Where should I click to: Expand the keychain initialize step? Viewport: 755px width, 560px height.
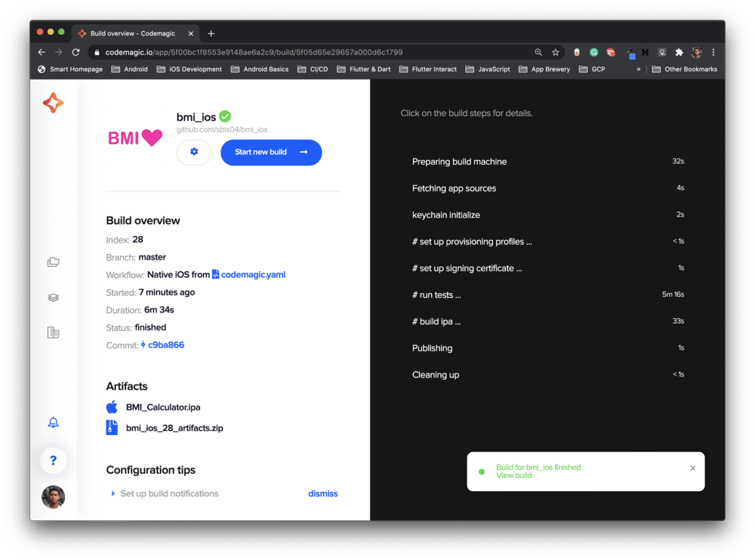(x=548, y=215)
